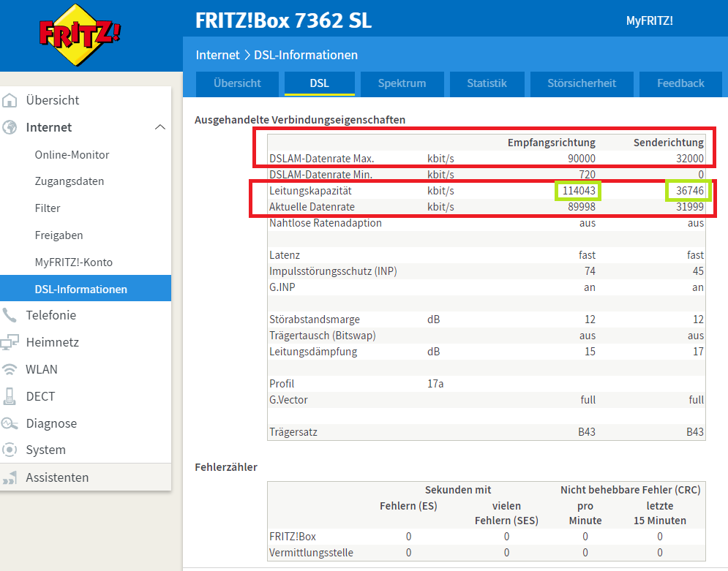
Task: Collapse the Internet menu chevron
Action: coord(160,127)
